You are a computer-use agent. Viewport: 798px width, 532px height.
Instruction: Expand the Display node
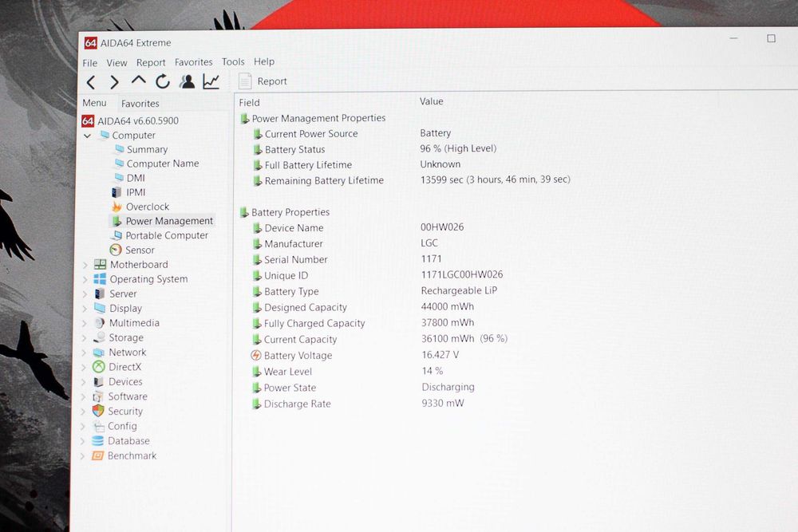[x=85, y=309]
